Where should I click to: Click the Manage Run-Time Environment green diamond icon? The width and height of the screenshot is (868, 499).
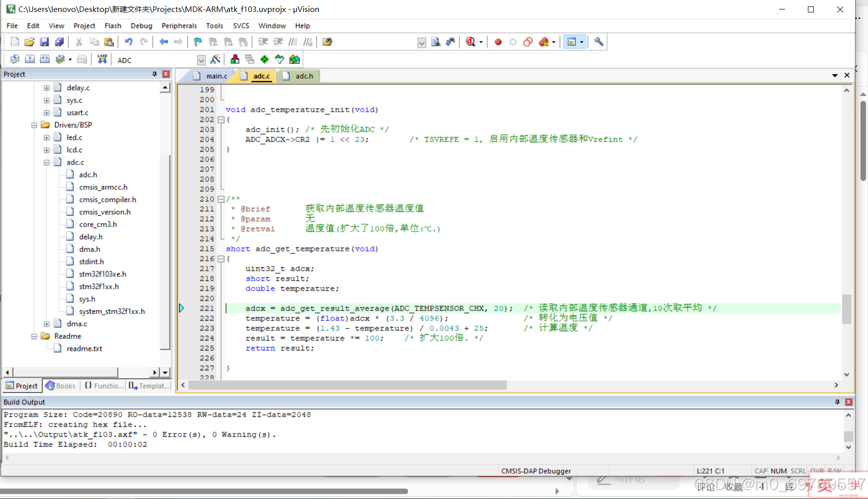[x=265, y=60]
